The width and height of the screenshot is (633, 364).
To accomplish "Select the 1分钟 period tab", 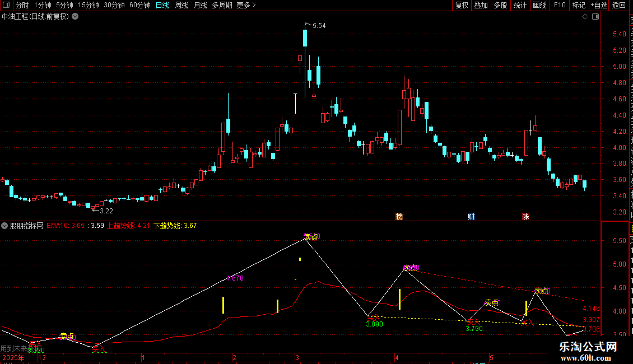I will [x=43, y=5].
